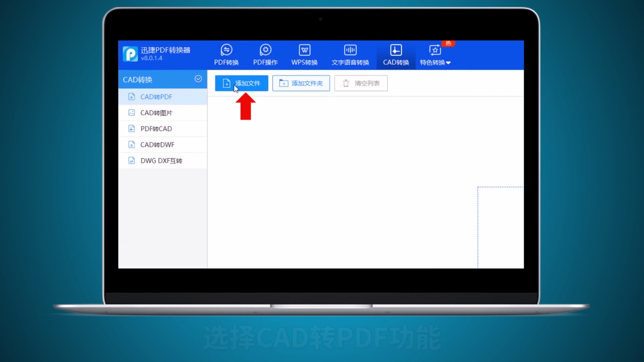The height and width of the screenshot is (362, 644).
Task: Select CAD转图片 in the sidebar
Action: point(163,113)
